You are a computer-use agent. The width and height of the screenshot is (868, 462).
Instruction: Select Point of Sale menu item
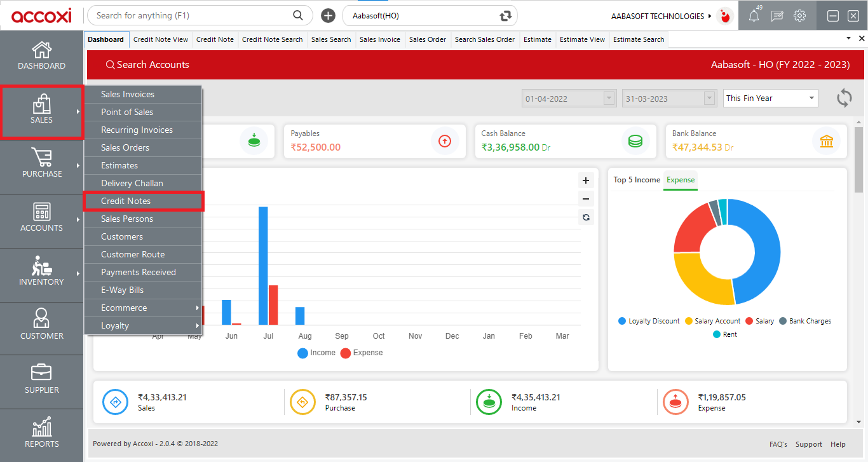coord(143,112)
